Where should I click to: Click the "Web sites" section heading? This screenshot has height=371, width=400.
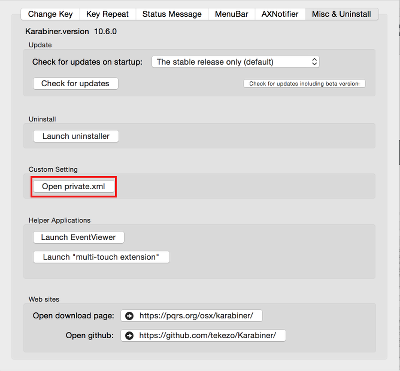coord(44,299)
